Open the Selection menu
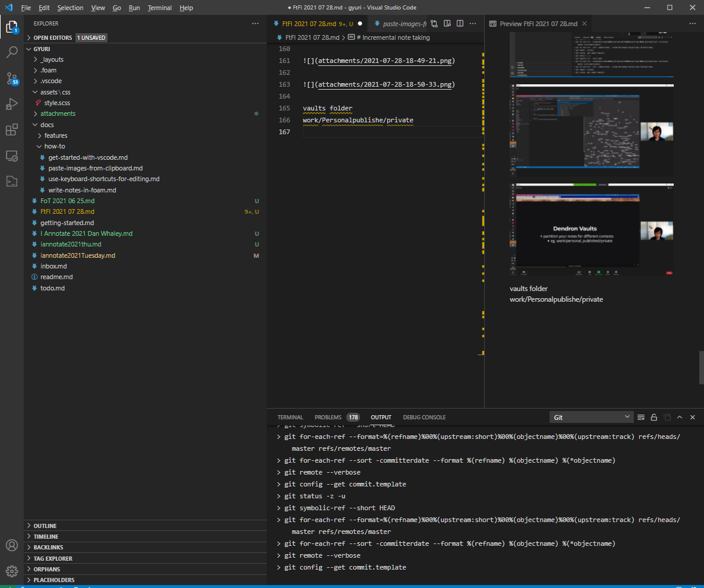The height and width of the screenshot is (588, 704). 70,8
